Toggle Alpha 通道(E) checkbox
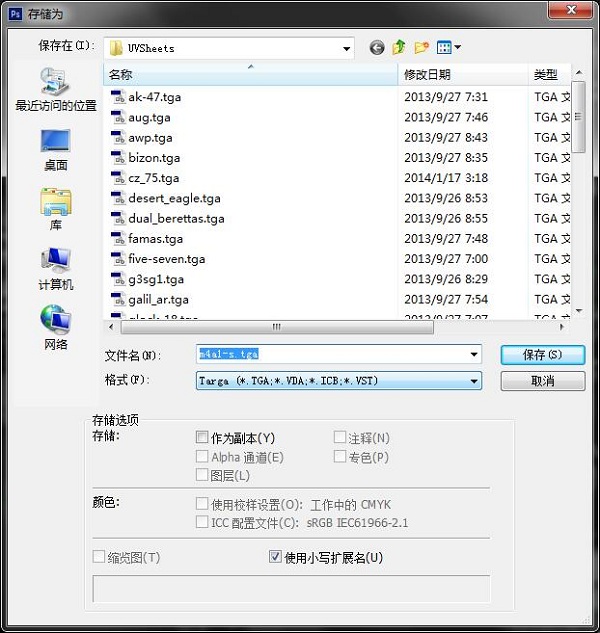The image size is (600, 633). click(202, 457)
